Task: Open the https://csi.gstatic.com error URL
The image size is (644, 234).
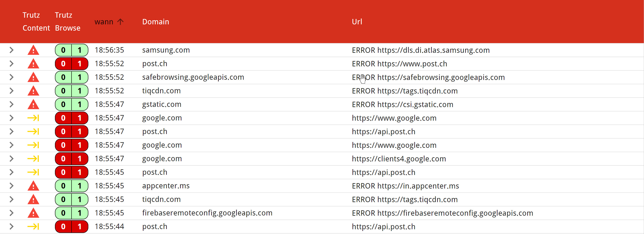Action: tap(415, 105)
